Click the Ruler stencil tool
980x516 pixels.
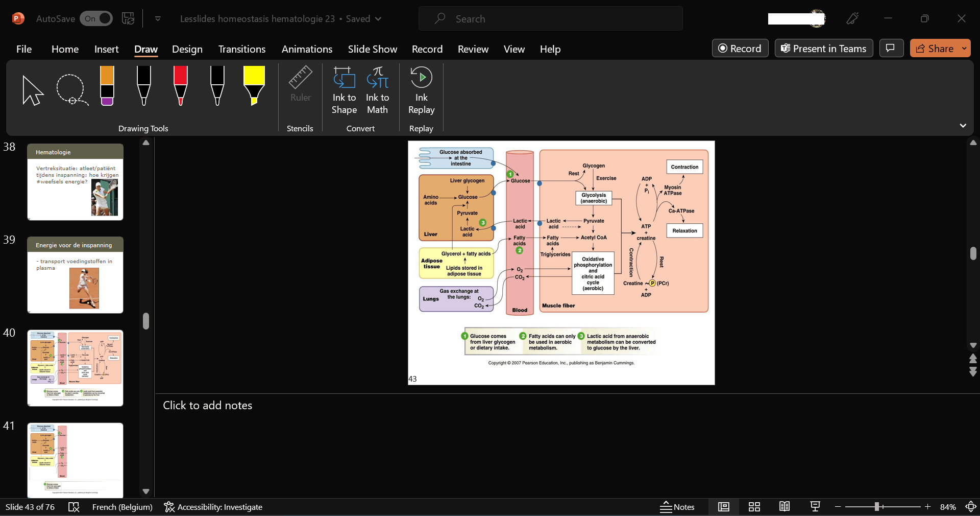pyautogui.click(x=300, y=85)
